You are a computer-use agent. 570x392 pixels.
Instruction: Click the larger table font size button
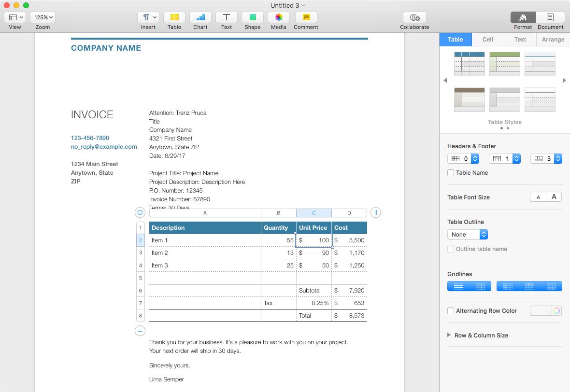click(554, 197)
